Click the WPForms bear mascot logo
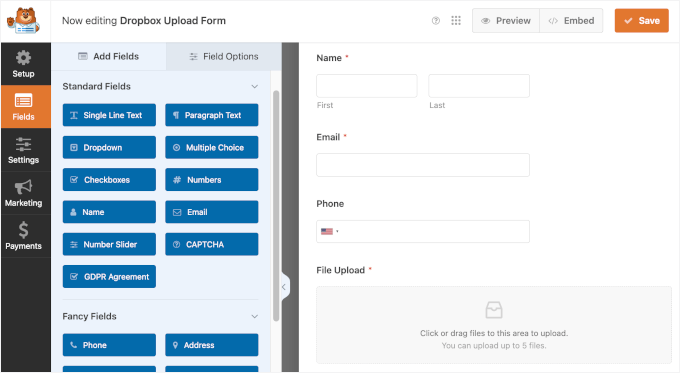This screenshot has width=680, height=373. tap(24, 21)
